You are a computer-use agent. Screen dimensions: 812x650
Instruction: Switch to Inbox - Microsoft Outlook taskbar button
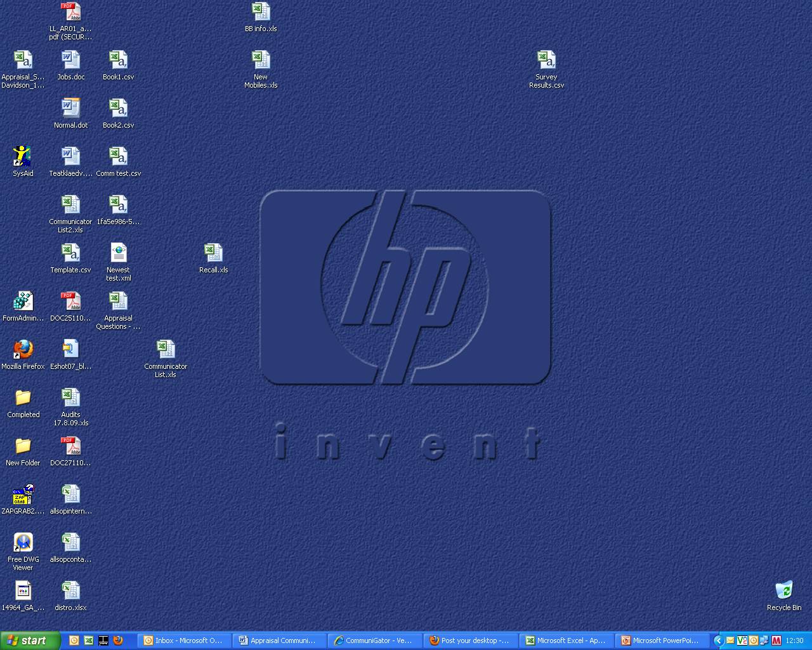[x=185, y=640]
